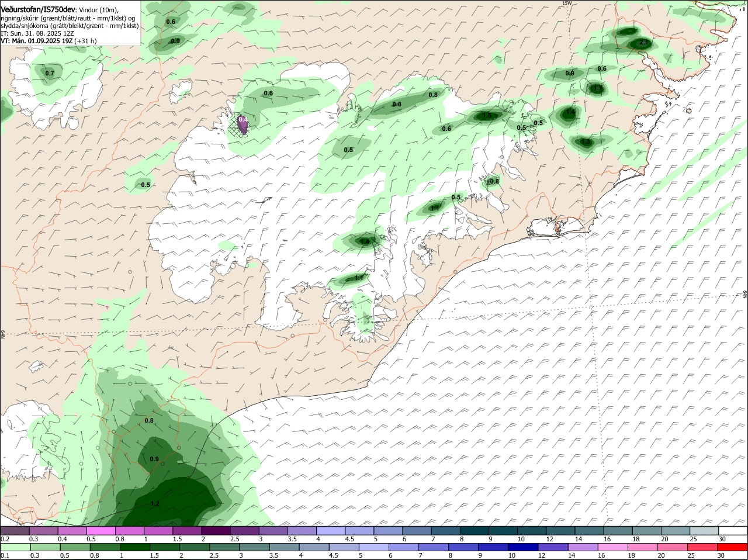Image resolution: width=748 pixels, height=560 pixels.
Task: Click the 0.2 label on the sleet scale
Action: point(5,538)
